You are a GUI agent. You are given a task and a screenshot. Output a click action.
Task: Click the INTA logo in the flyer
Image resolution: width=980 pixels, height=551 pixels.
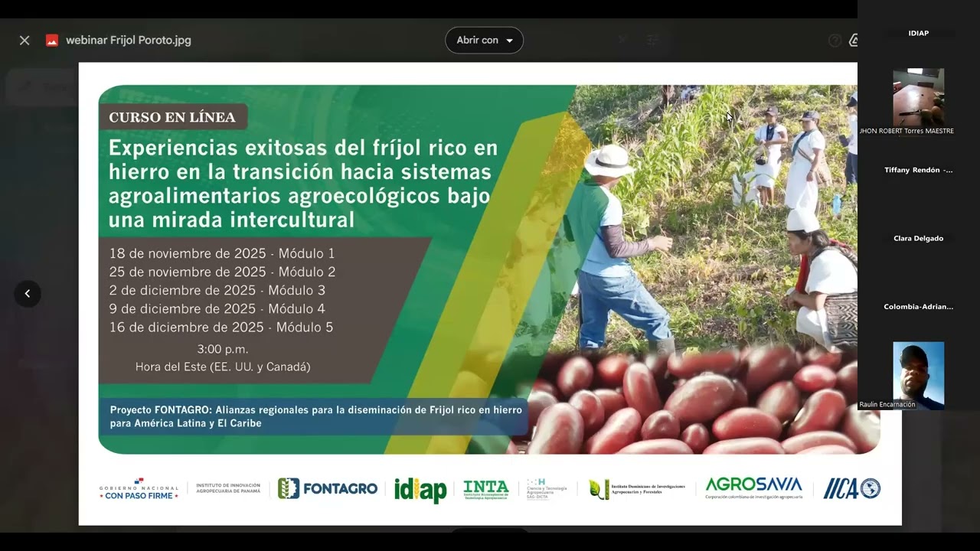[x=486, y=489]
